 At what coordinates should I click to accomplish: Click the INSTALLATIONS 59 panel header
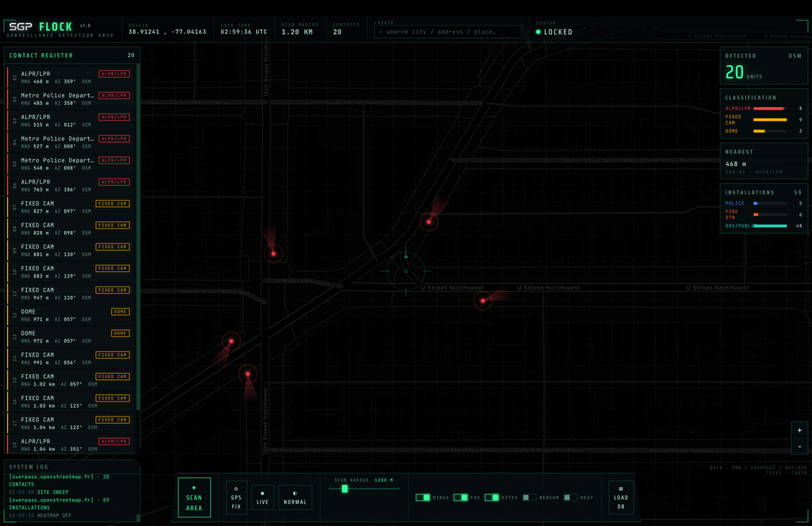click(x=764, y=192)
